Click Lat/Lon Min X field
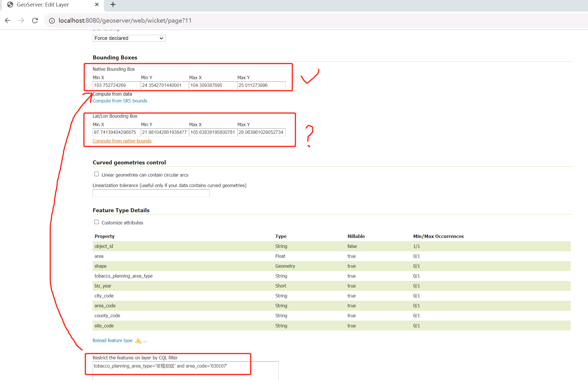This screenshot has width=588, height=380. 117,132
